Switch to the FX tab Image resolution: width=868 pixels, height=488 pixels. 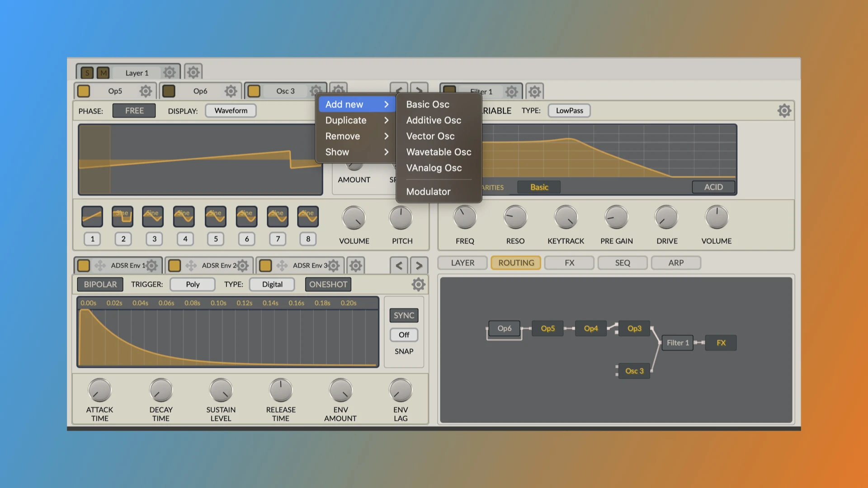(x=569, y=263)
